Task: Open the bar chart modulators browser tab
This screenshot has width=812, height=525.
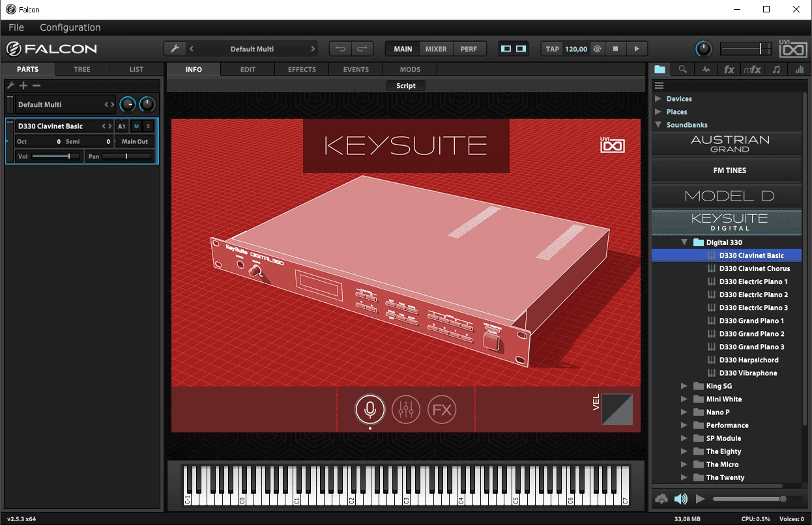Action: tap(799, 69)
